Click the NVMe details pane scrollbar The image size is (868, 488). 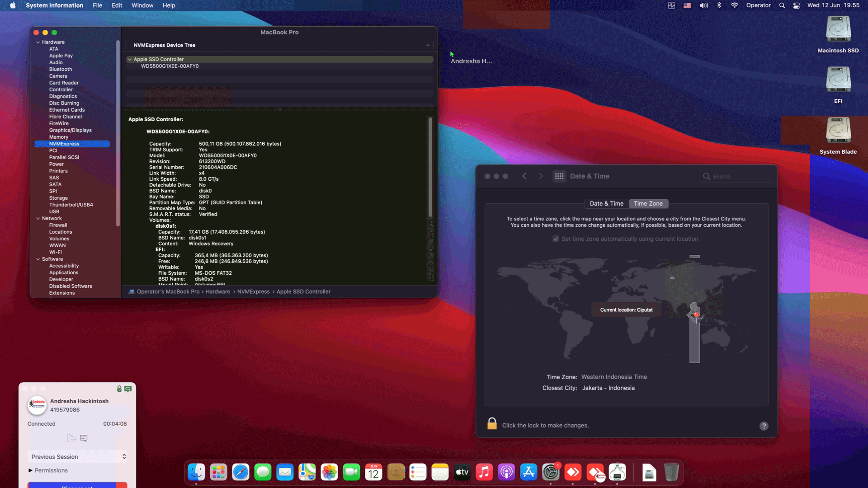click(430, 167)
